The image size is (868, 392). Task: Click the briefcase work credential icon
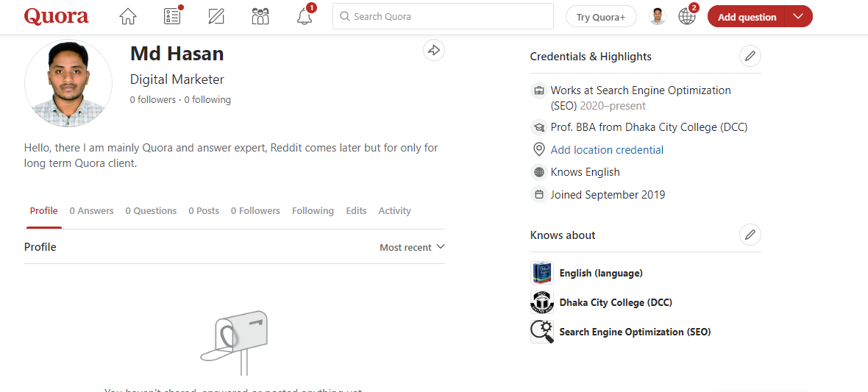(x=538, y=90)
